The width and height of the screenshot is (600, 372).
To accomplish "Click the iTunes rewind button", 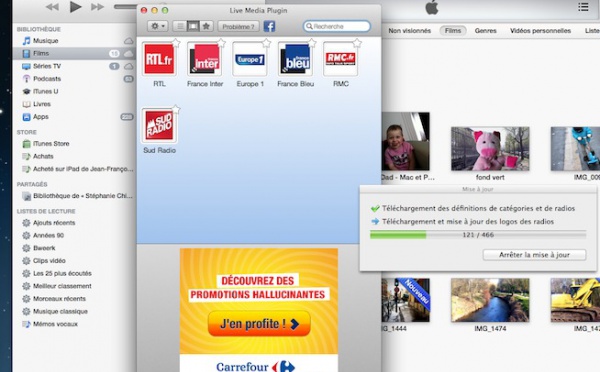I will (x=52, y=7).
